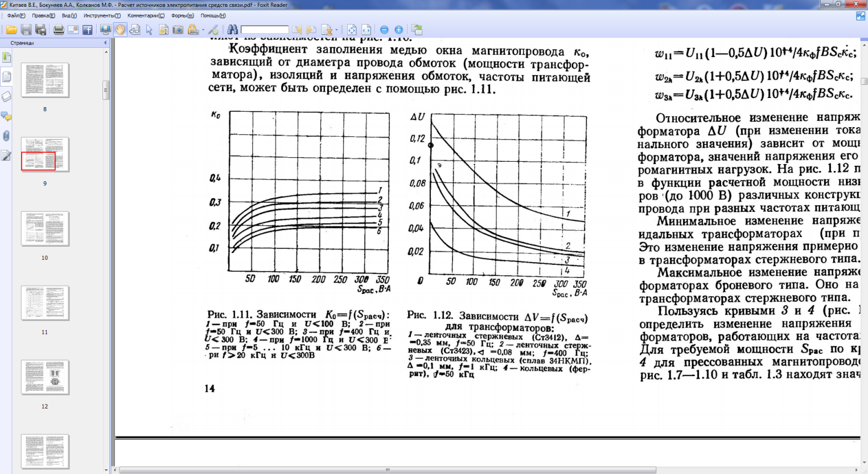Open the Attachments paperclip sidebar icon
This screenshot has height=474, width=868.
[6, 136]
